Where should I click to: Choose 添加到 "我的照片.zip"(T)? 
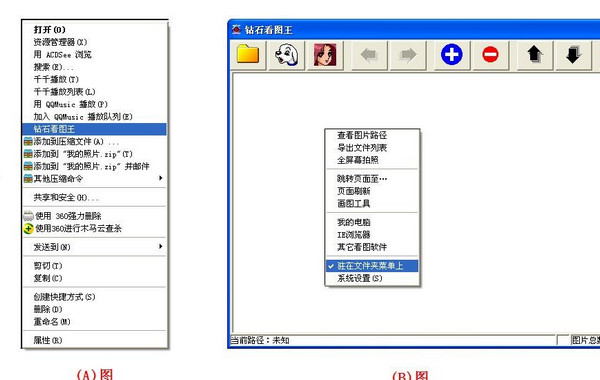click(95, 154)
